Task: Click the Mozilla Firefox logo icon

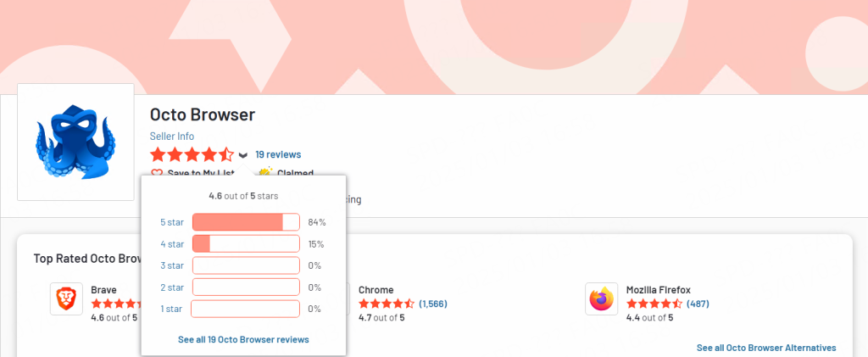Action: point(601,298)
